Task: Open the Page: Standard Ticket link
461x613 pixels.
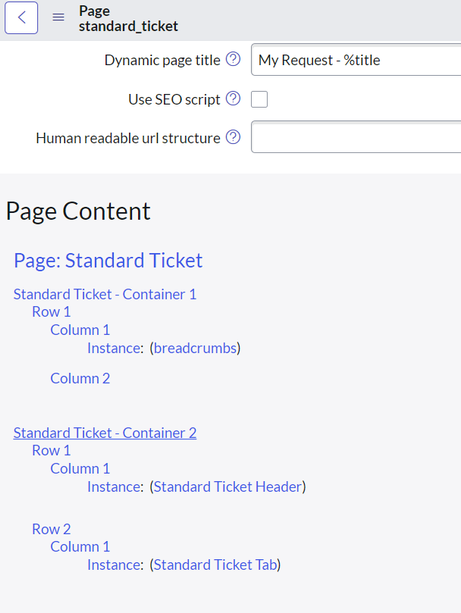Action: click(108, 260)
